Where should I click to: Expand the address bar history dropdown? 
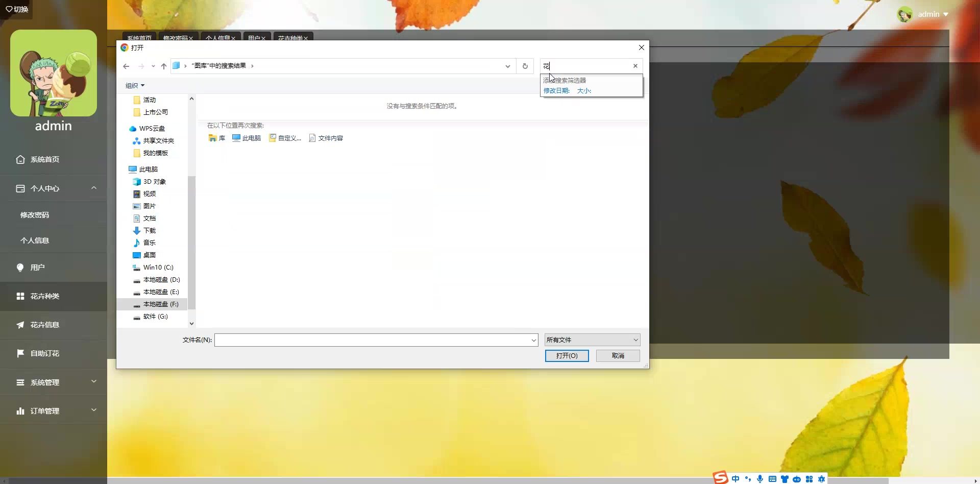(x=507, y=66)
